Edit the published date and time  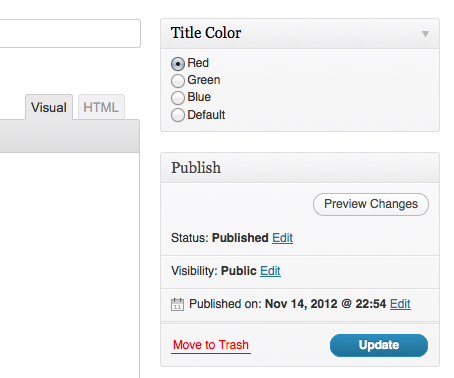tap(400, 304)
